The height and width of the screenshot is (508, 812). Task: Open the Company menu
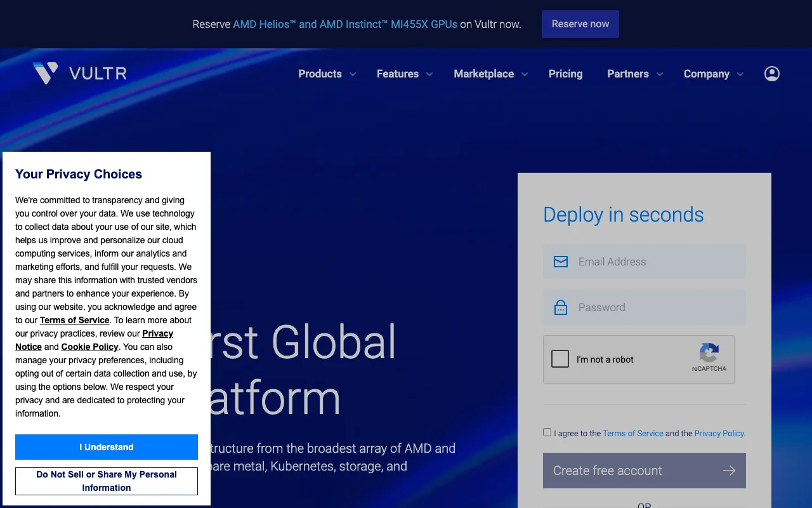[707, 74]
